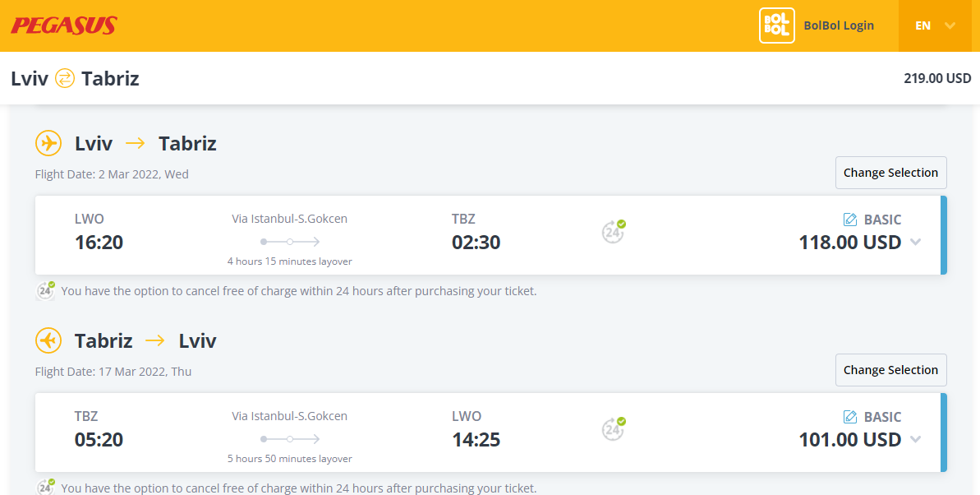Change Selection for Lviv to Tabriz flight
The width and height of the screenshot is (980, 495).
tap(890, 173)
